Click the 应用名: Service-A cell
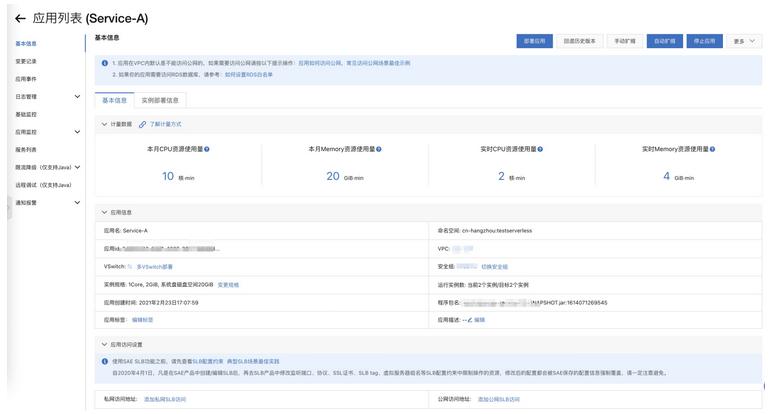The image size is (771, 414). [x=262, y=231]
